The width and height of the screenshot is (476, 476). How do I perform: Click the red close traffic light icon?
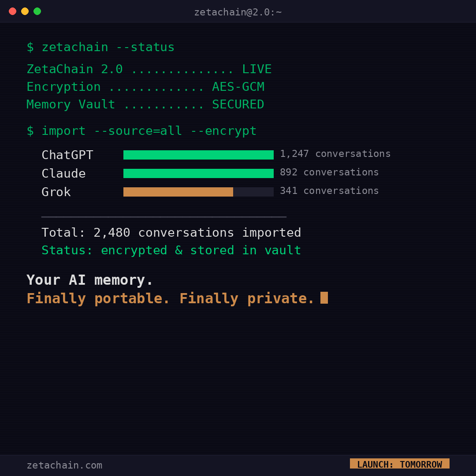pos(12,11)
